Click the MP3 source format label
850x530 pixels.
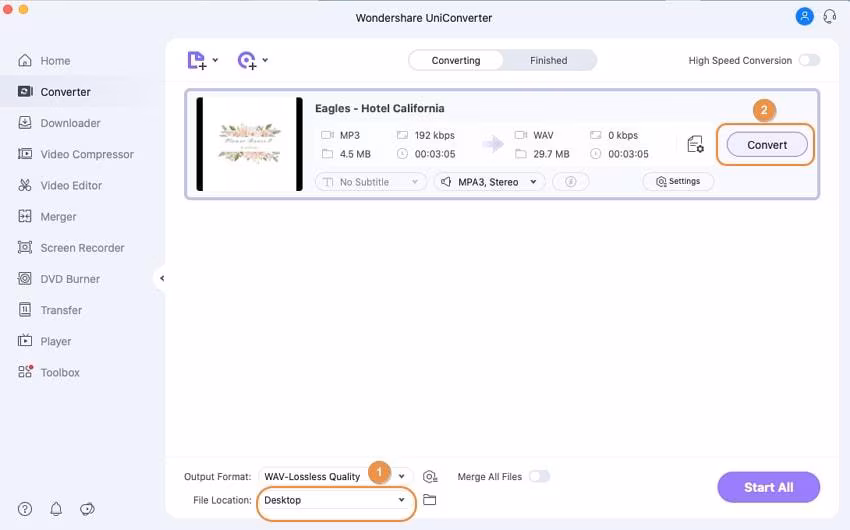click(350, 135)
